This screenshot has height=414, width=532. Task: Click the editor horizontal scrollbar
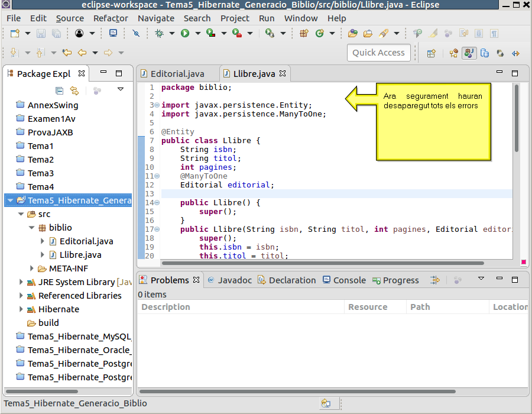tap(323, 263)
